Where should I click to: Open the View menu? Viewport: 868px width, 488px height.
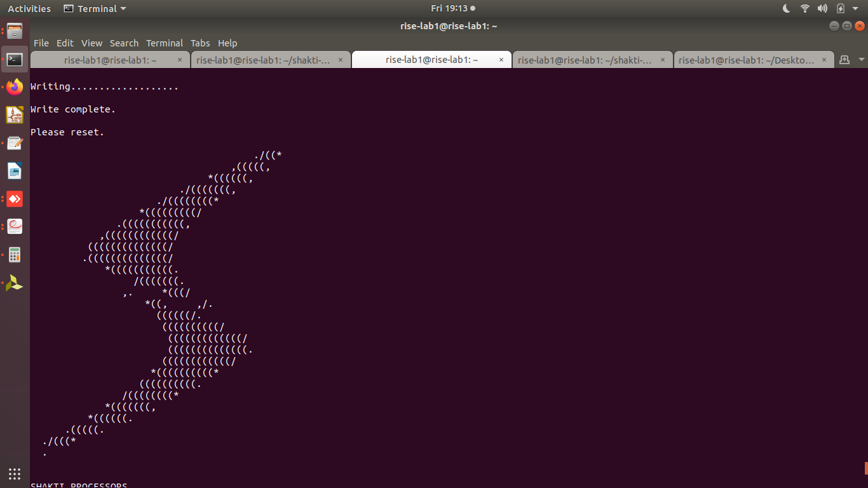pyautogui.click(x=92, y=43)
